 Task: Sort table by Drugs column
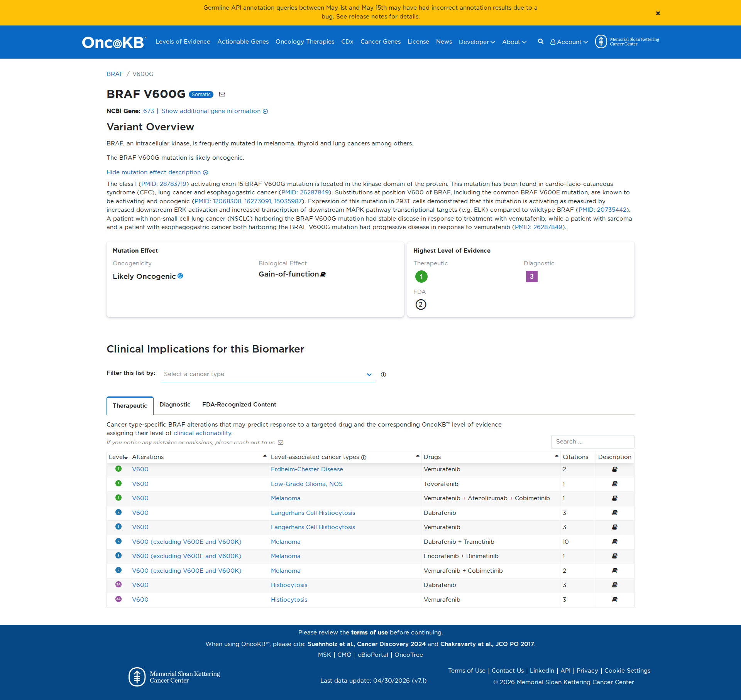(491, 457)
